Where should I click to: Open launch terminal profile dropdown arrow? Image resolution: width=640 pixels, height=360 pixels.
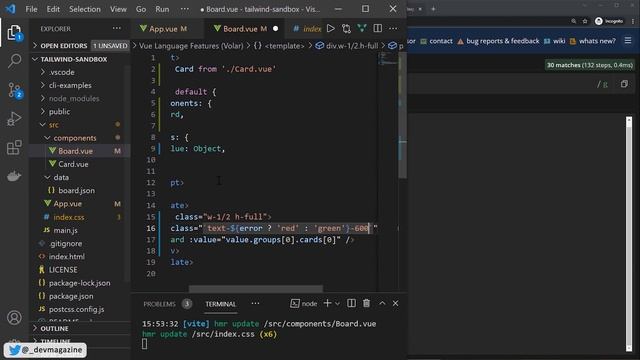(x=337, y=304)
